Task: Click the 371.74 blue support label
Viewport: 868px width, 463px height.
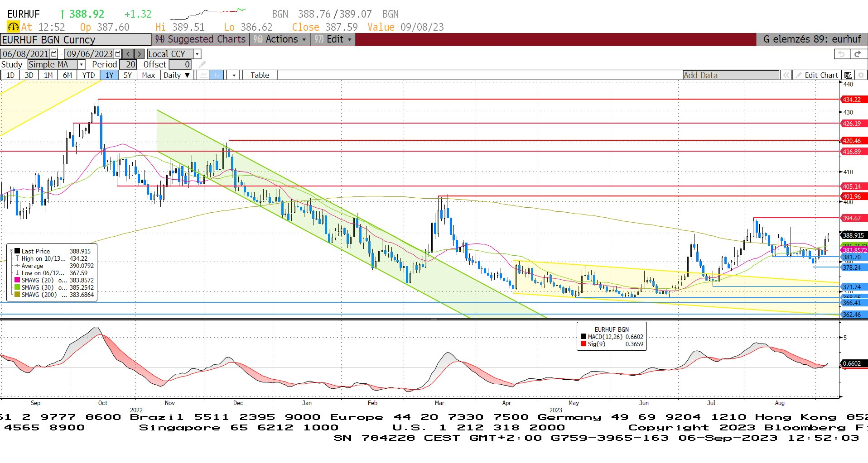Action: click(854, 287)
